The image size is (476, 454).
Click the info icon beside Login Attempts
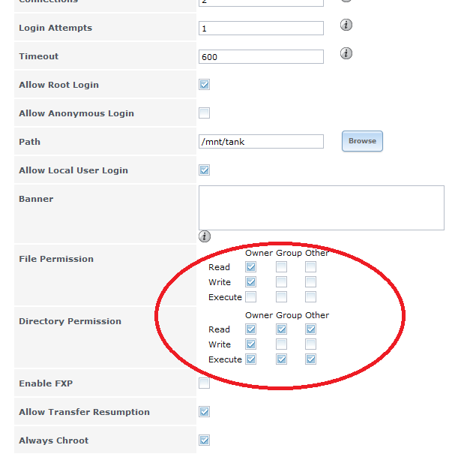346,26
